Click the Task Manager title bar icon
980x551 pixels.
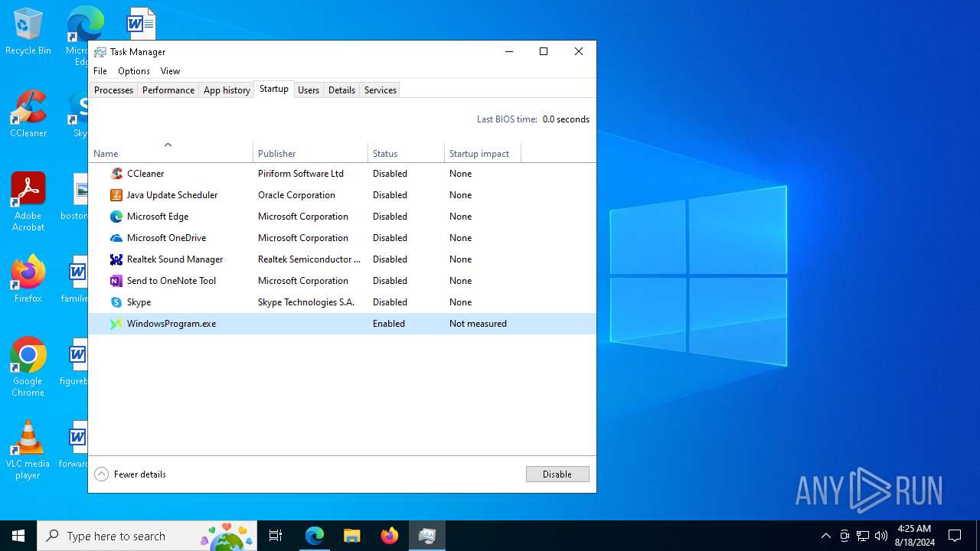100,52
